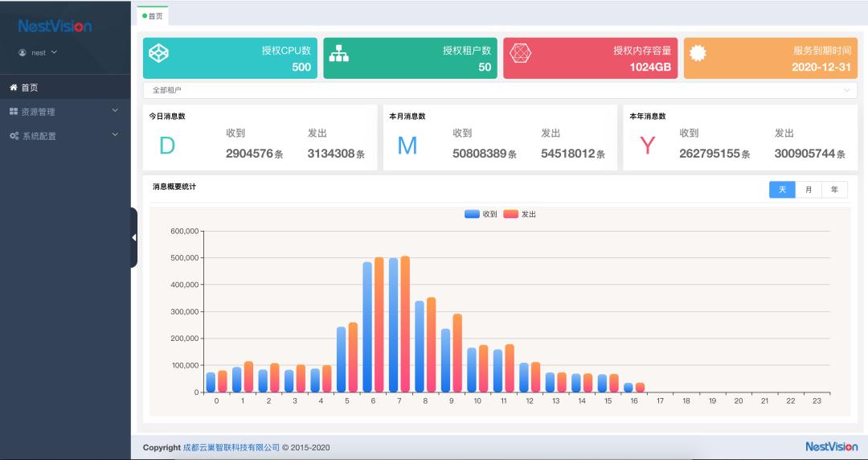The width and height of the screenshot is (868, 460).
Task: Open the 成都云巢智联科技有限公司 link
Action: (231, 447)
